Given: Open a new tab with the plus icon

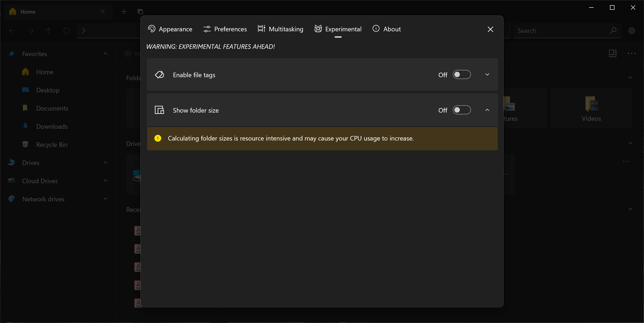Looking at the screenshot, I should (124, 12).
